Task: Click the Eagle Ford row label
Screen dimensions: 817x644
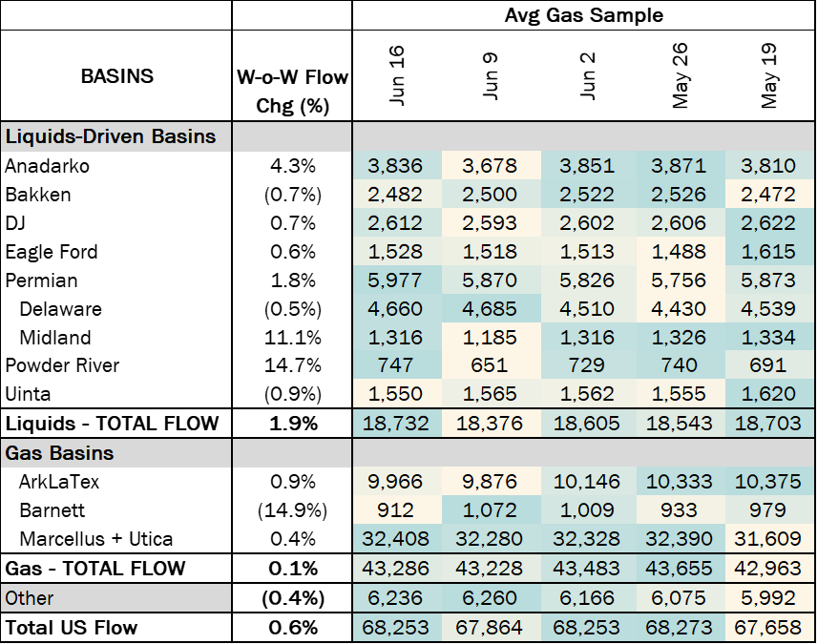Action: (x=52, y=252)
